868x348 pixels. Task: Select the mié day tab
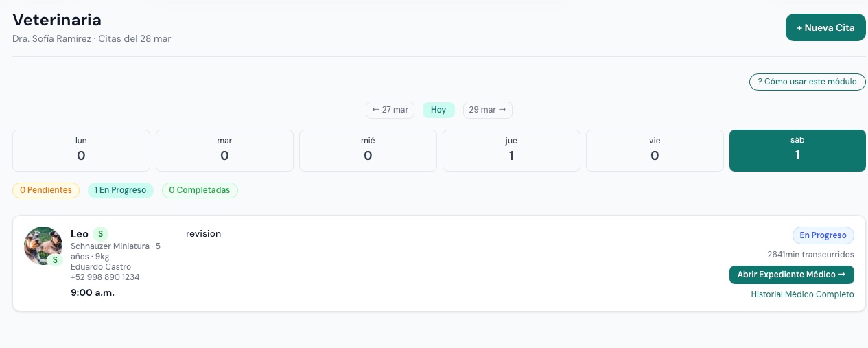pos(368,150)
